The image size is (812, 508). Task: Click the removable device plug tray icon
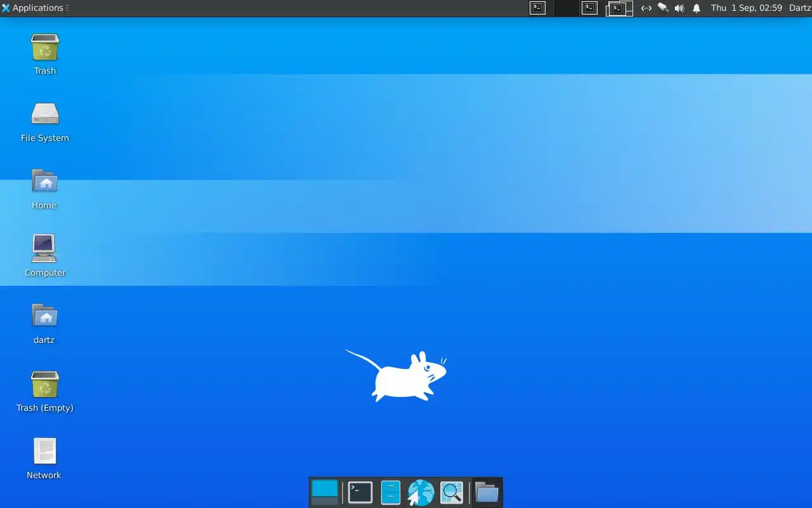(663, 8)
